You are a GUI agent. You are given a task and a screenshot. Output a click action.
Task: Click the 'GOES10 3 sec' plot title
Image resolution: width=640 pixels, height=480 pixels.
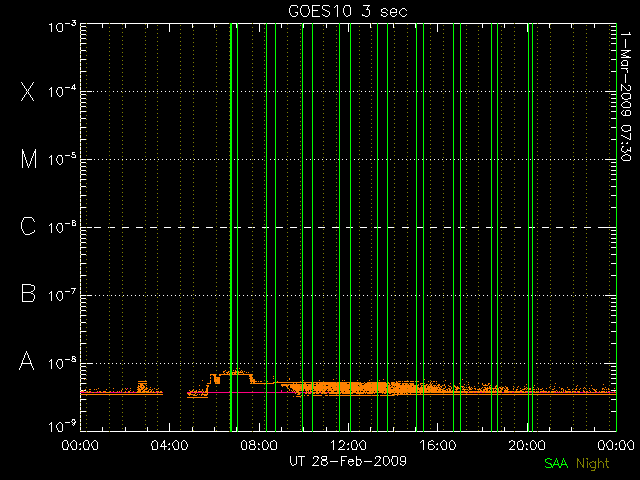348,11
